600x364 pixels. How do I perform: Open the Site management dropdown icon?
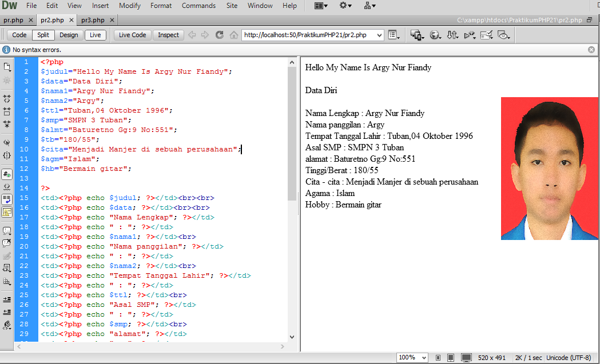click(369, 6)
